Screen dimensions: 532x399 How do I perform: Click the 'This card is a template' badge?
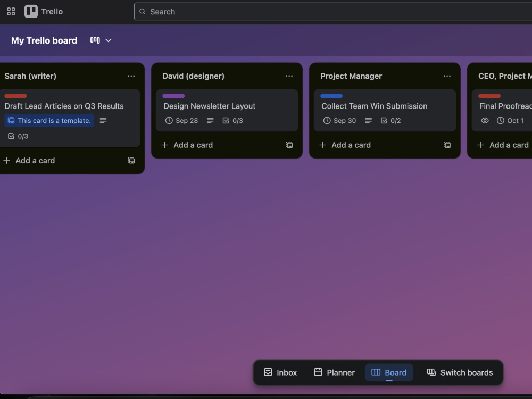tap(49, 120)
